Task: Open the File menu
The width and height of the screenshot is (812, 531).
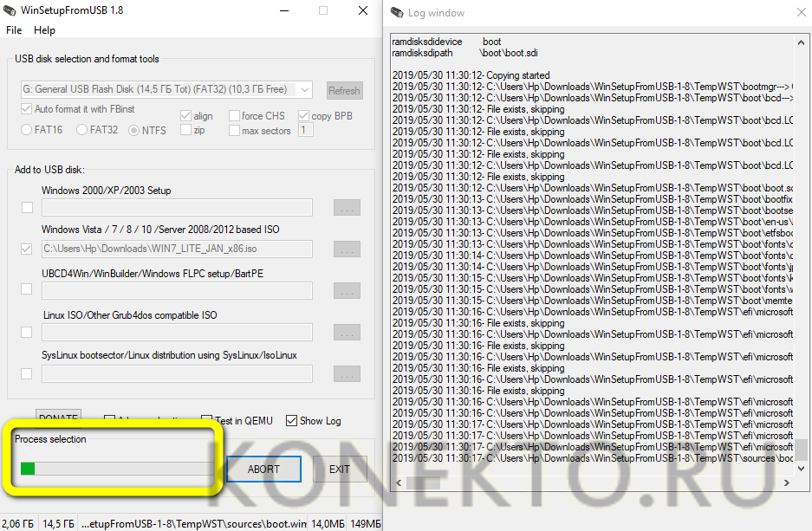Action: pos(14,30)
